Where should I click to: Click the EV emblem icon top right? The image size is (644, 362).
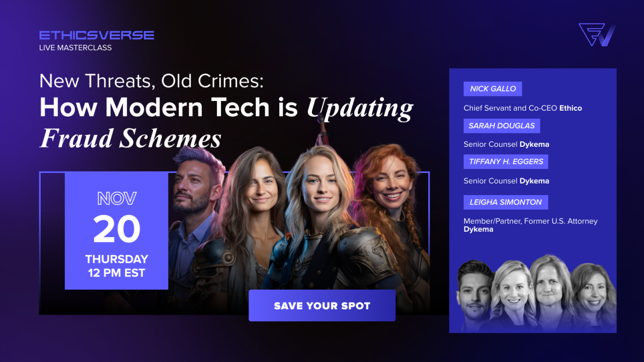point(597,35)
